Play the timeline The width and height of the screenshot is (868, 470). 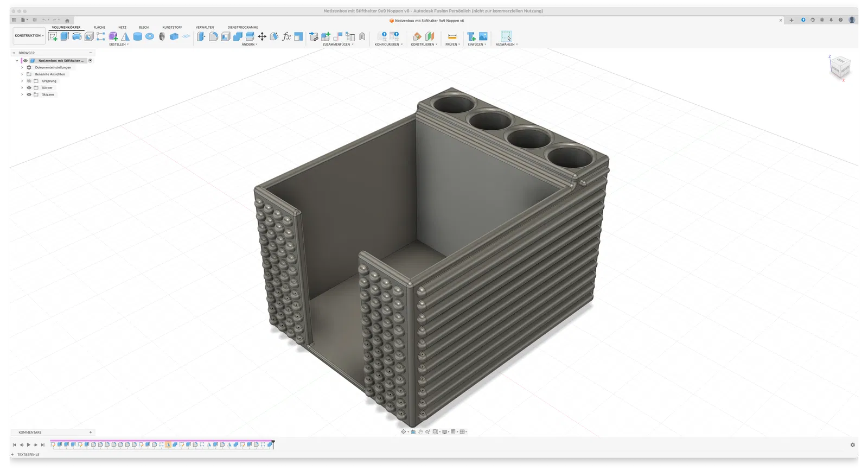click(29, 445)
